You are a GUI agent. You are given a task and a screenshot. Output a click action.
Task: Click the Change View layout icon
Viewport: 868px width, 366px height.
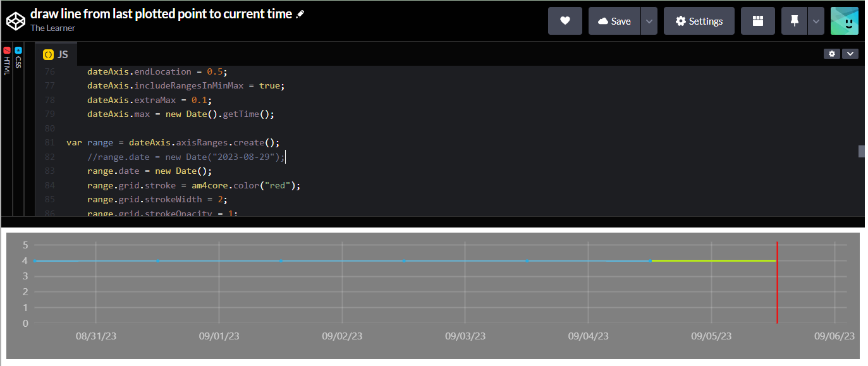click(757, 20)
